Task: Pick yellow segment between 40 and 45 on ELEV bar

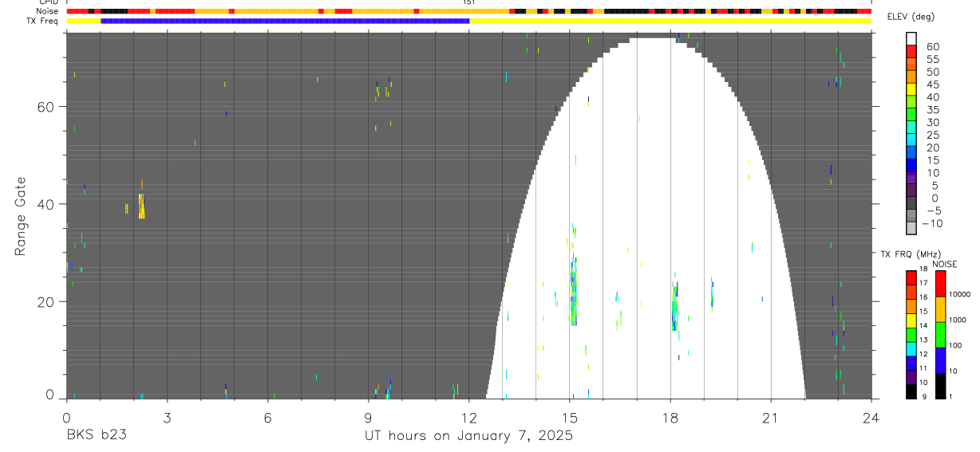Action: pos(911,90)
